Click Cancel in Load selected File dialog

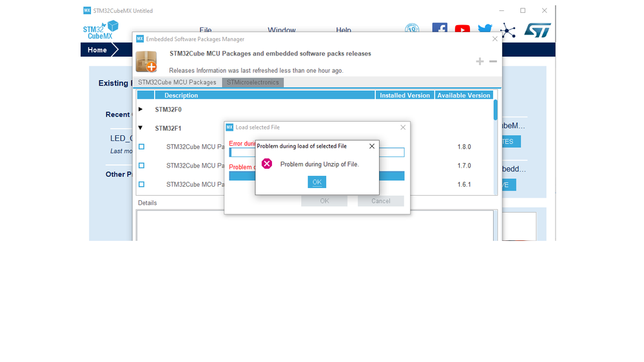pos(381,201)
